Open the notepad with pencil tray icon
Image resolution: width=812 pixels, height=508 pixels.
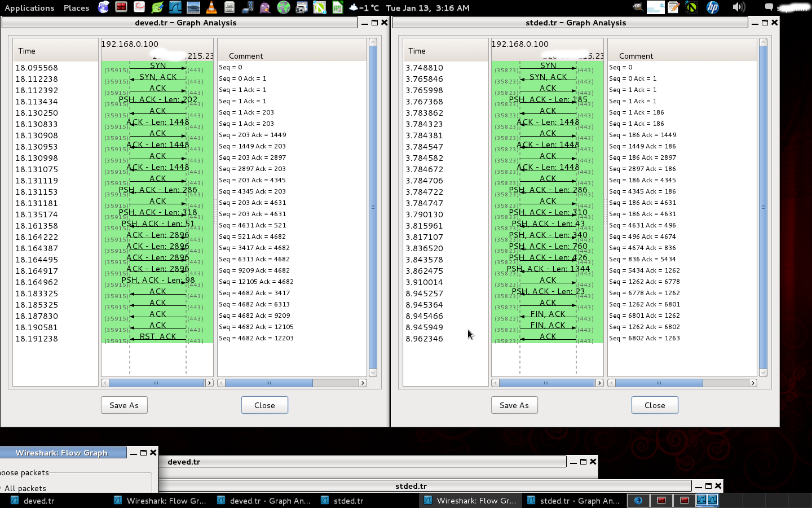pyautogui.click(x=674, y=7)
